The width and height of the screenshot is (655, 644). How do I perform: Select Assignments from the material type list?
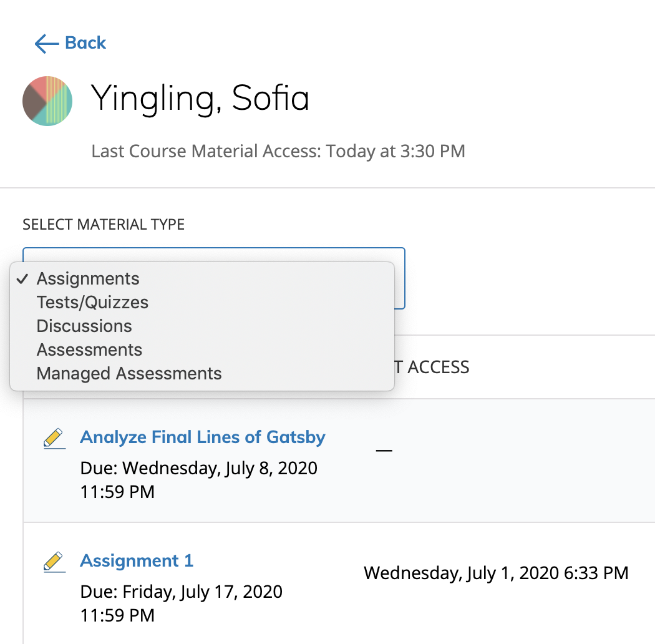(88, 279)
